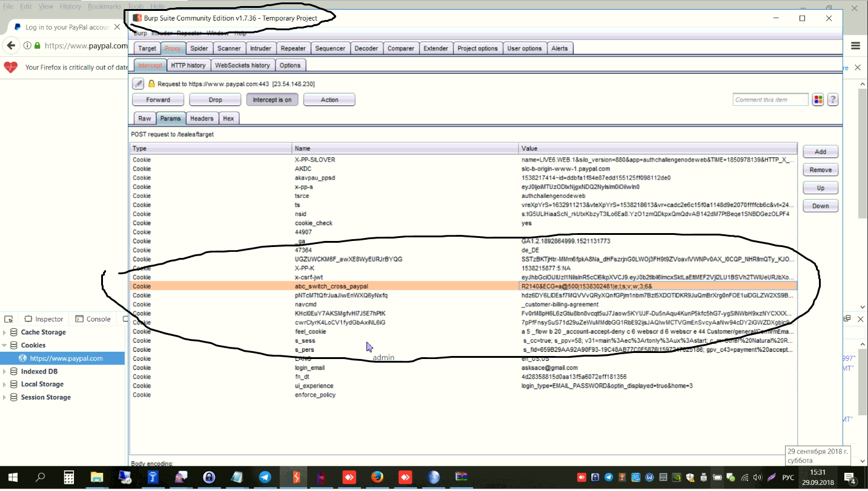Switch to Raw request view
Viewport: 868px width, 491px height.
pyautogui.click(x=144, y=119)
